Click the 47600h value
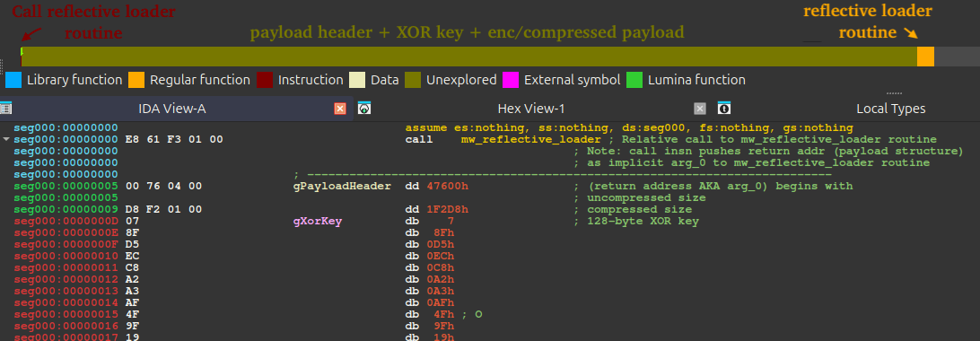980x341 pixels. click(x=448, y=186)
